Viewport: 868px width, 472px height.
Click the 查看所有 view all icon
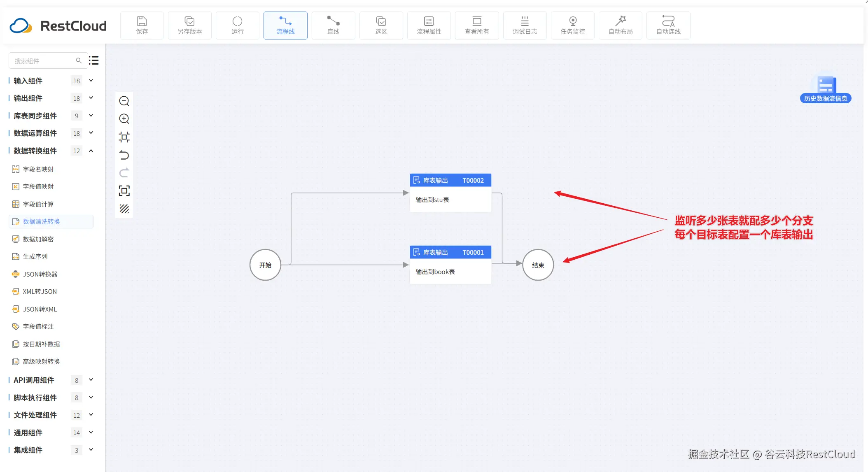(477, 26)
